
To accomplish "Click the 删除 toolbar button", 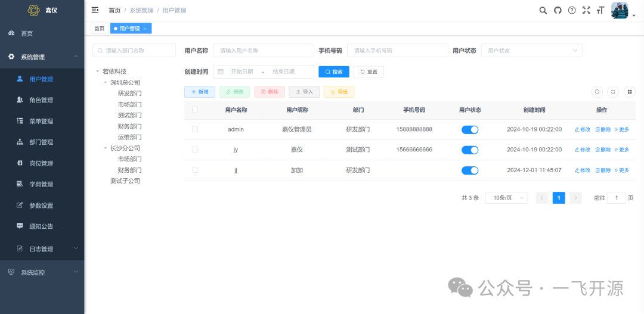I will [x=270, y=92].
